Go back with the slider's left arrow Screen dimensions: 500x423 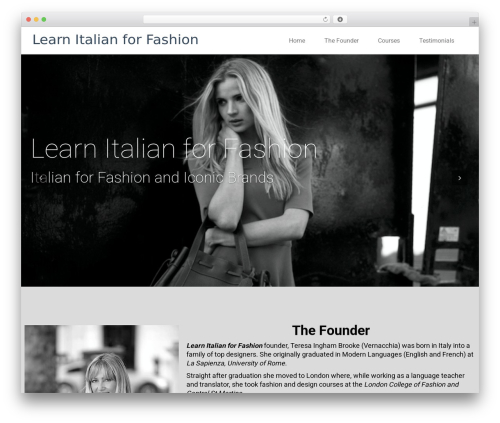[41, 178]
